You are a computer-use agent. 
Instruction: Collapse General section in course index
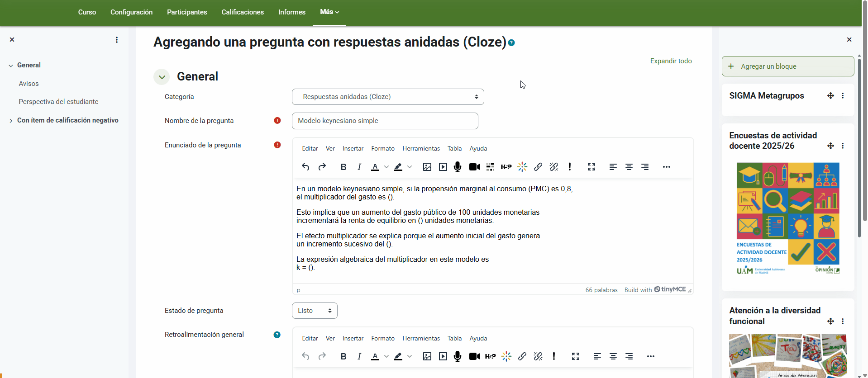[11, 66]
